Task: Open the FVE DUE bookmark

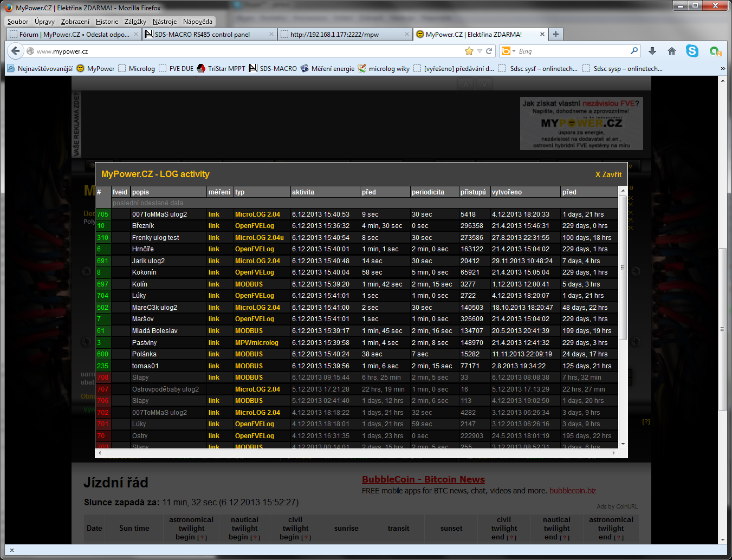Action: click(x=176, y=68)
